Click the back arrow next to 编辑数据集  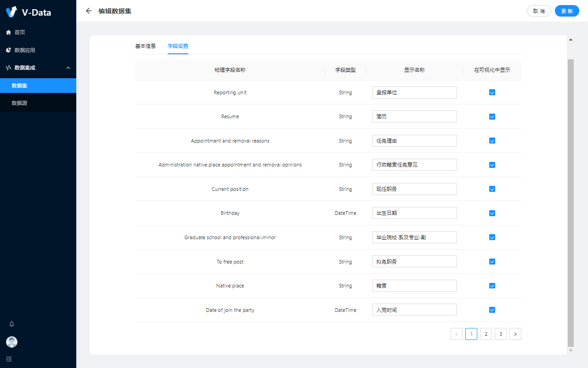point(89,11)
